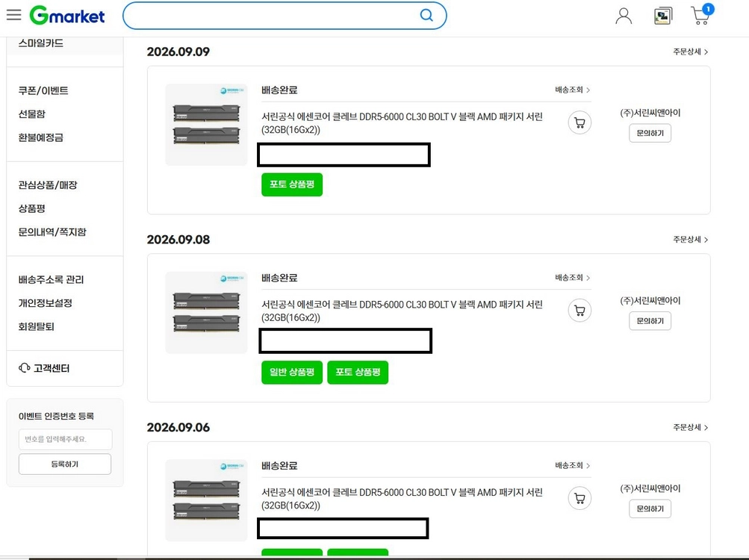The width and height of the screenshot is (749, 560).
Task: Click the 이벤트 인증번호 등록 heading
Action: pyautogui.click(x=56, y=416)
